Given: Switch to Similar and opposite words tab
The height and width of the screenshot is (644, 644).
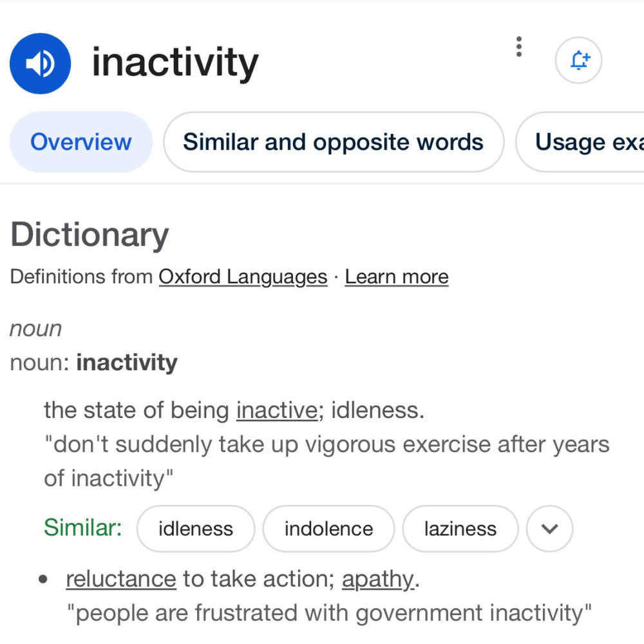Looking at the screenshot, I should [334, 142].
